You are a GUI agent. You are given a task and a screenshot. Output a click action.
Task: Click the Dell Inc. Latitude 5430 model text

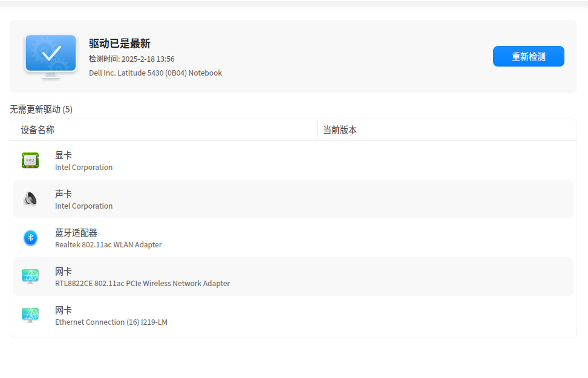coord(155,73)
